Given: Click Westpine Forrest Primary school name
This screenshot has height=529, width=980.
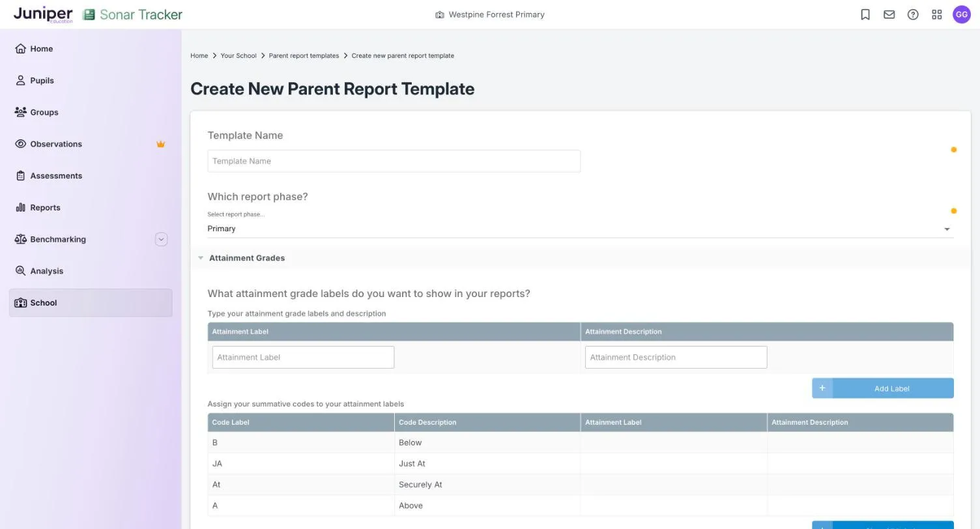Looking at the screenshot, I should (x=497, y=14).
